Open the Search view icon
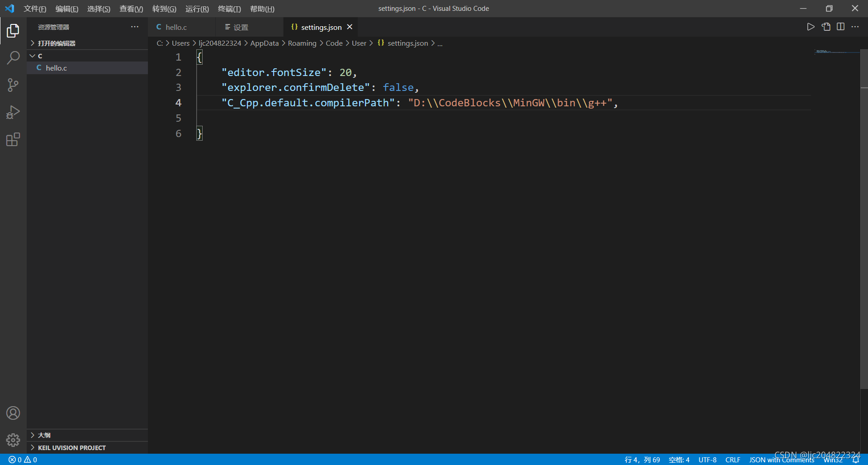The height and width of the screenshot is (465, 868). 13,58
